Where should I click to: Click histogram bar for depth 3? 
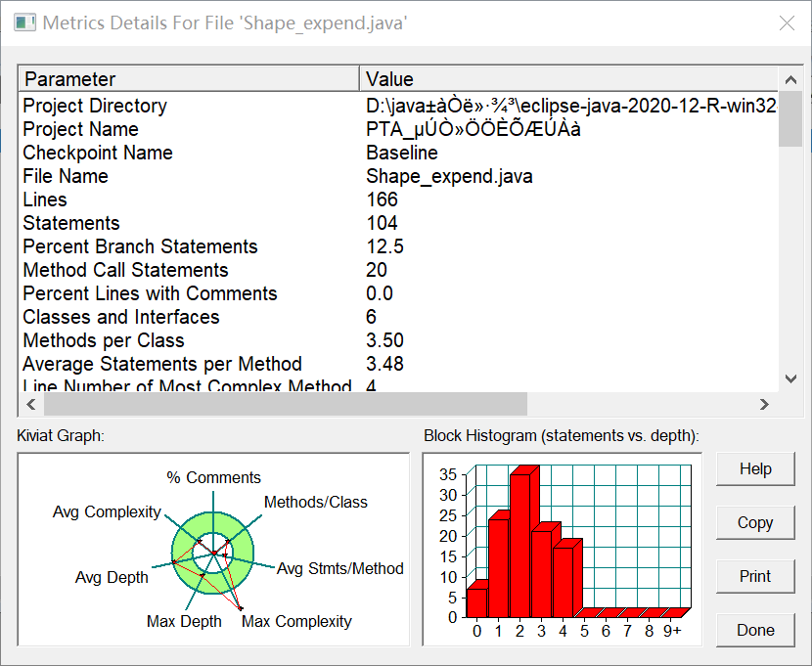(542, 574)
